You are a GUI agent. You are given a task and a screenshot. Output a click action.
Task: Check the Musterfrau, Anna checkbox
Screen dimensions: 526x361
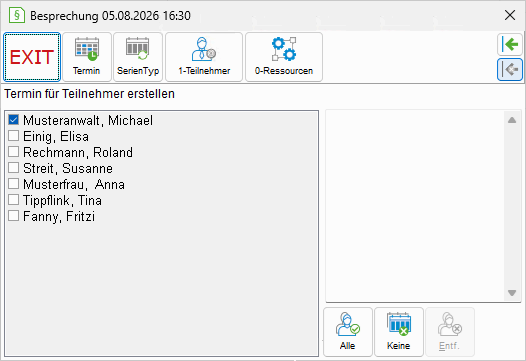(x=13, y=184)
